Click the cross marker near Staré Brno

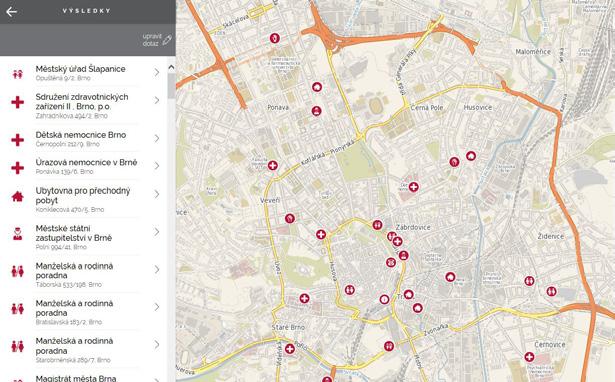(290, 349)
